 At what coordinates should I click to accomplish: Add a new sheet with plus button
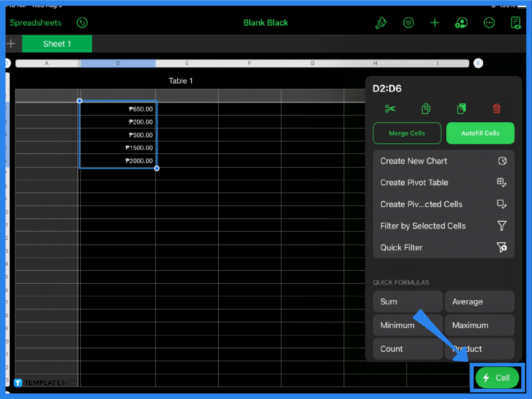[x=11, y=44]
